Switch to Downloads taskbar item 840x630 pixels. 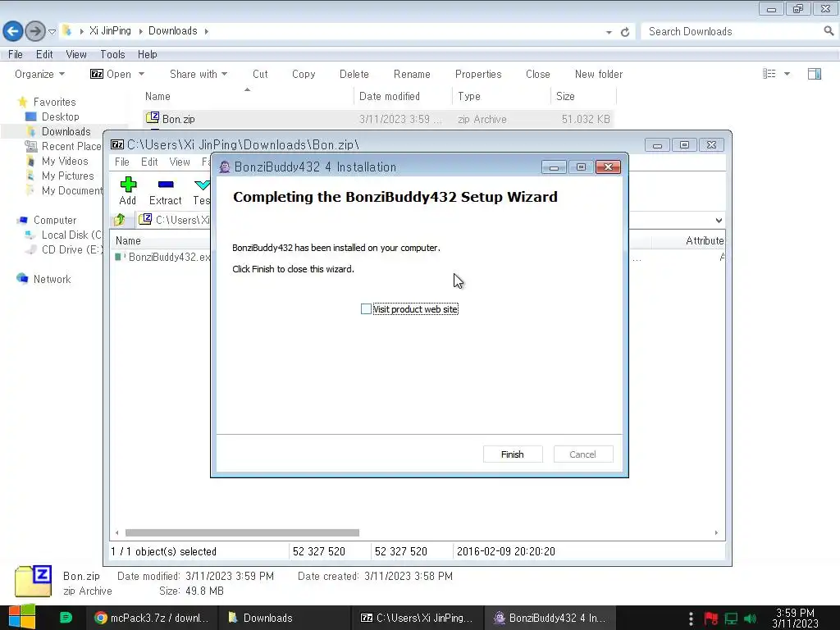pyautogui.click(x=284, y=618)
